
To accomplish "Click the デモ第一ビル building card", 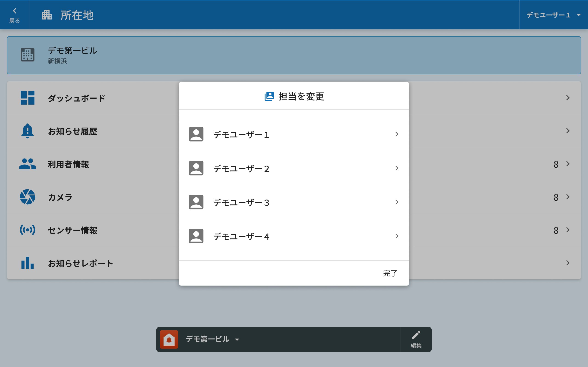I will pyautogui.click(x=294, y=55).
